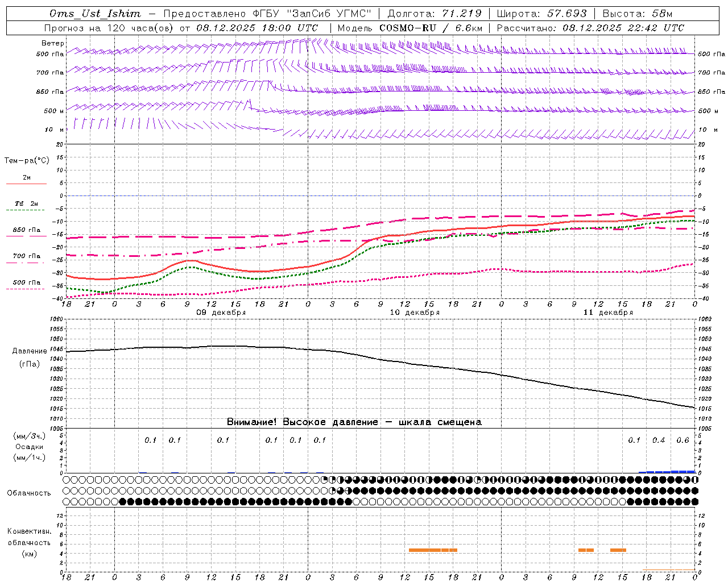Click the '(мм/3ч.)' precipitation unit label
This screenshot has width=728, height=582.
[x=30, y=436]
